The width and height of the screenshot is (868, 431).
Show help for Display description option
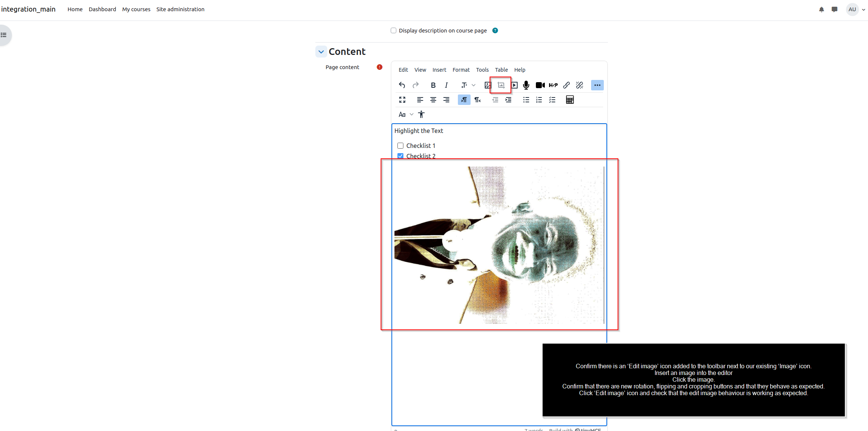tap(495, 31)
